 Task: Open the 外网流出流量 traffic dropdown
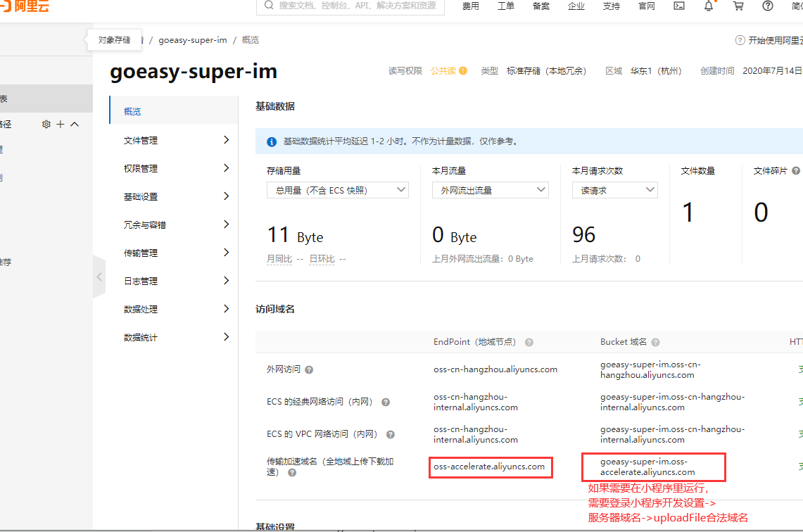pyautogui.click(x=490, y=190)
